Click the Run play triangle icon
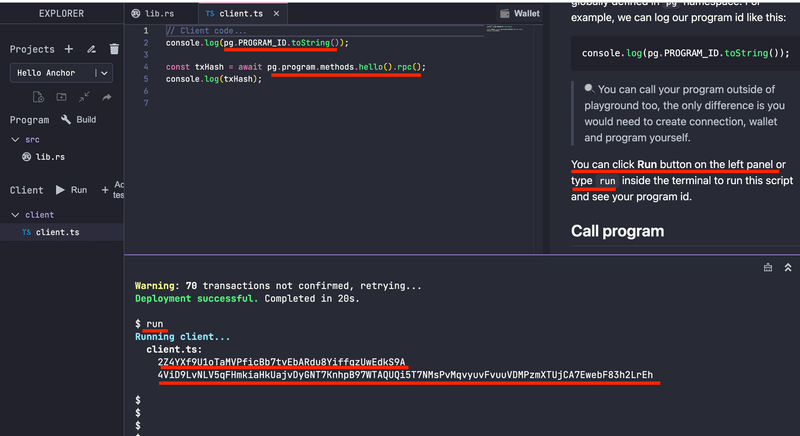This screenshot has height=436, width=800. tap(60, 190)
